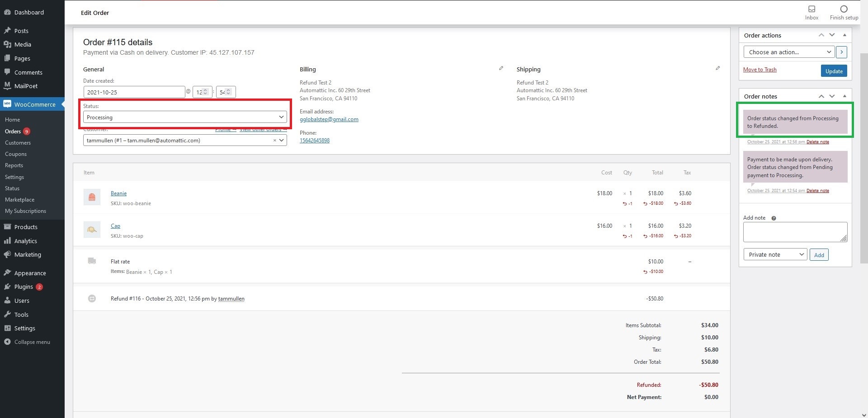Open the Private note type dropdown
The height and width of the screenshot is (418, 868).
pyautogui.click(x=775, y=254)
